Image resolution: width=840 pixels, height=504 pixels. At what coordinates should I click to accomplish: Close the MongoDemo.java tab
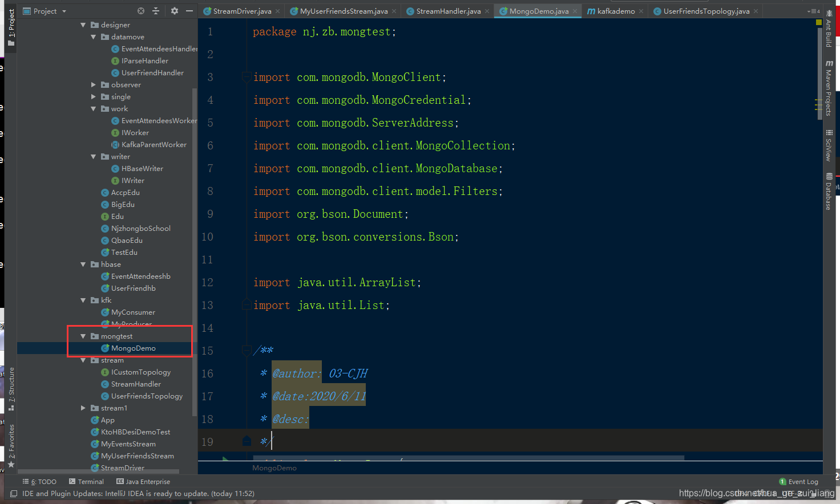click(x=575, y=11)
